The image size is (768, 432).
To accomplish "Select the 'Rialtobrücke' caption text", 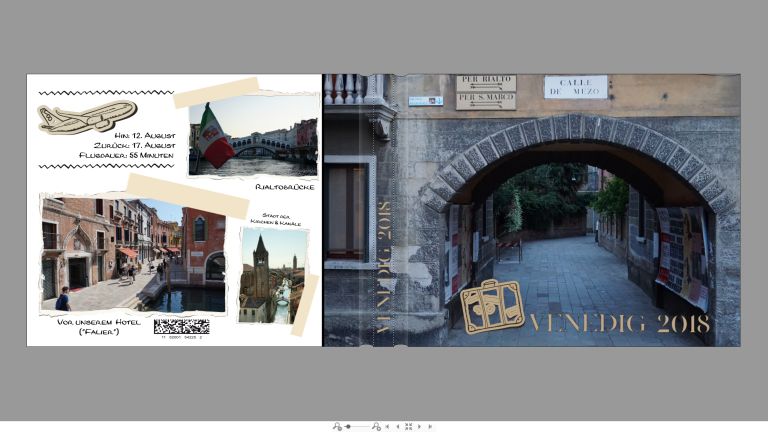I will [285, 187].
